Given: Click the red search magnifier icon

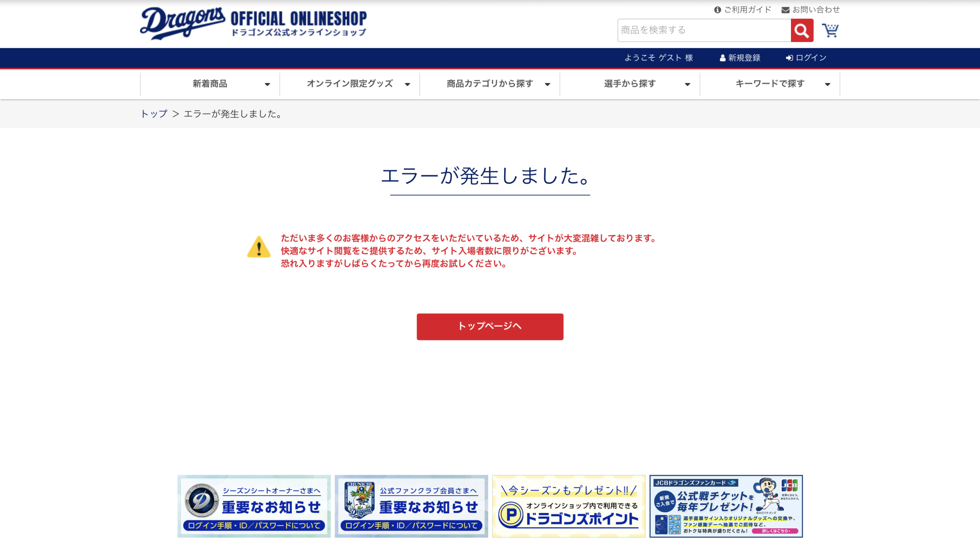Looking at the screenshot, I should (x=802, y=30).
